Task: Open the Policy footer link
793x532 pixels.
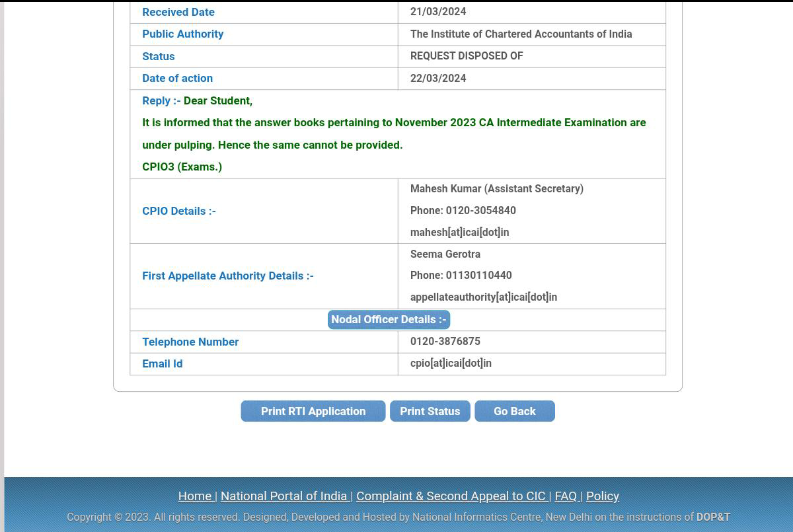Action: click(602, 496)
